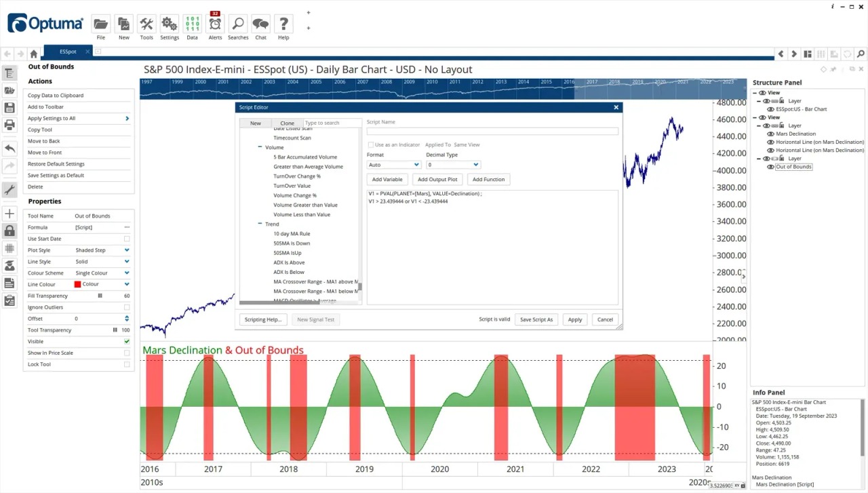
Task: Click Clone tab in Script Editor
Action: [287, 123]
